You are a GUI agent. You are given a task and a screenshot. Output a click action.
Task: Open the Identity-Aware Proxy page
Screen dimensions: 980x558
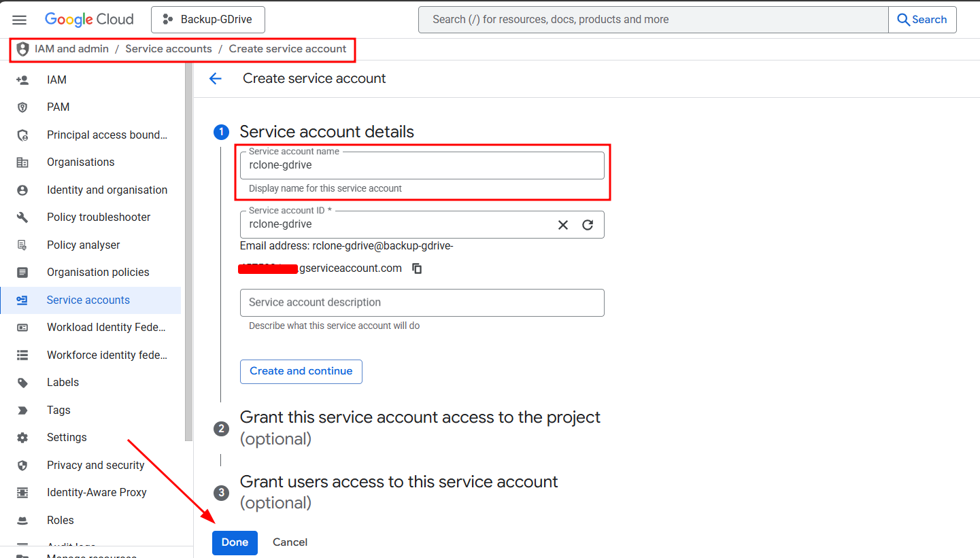click(97, 492)
